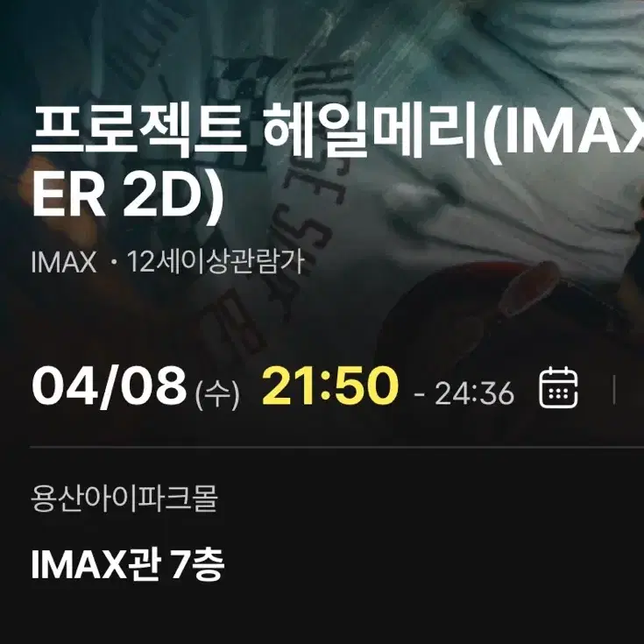Image resolution: width=644 pixels, height=644 pixels.
Task: Tap the calendar icon next to showtime
Action: [x=559, y=387]
